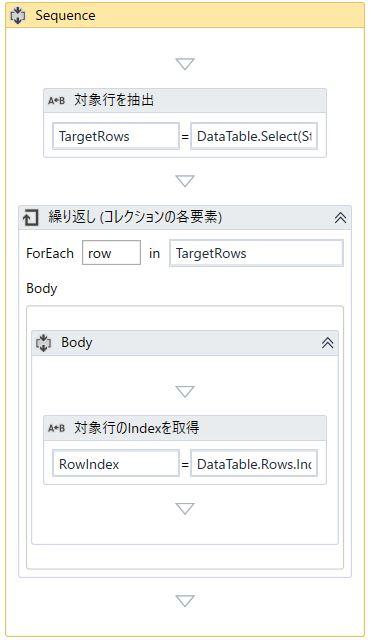The width and height of the screenshot is (369, 640).
Task: Edit the DataTable.Select value expression
Action: (254, 136)
